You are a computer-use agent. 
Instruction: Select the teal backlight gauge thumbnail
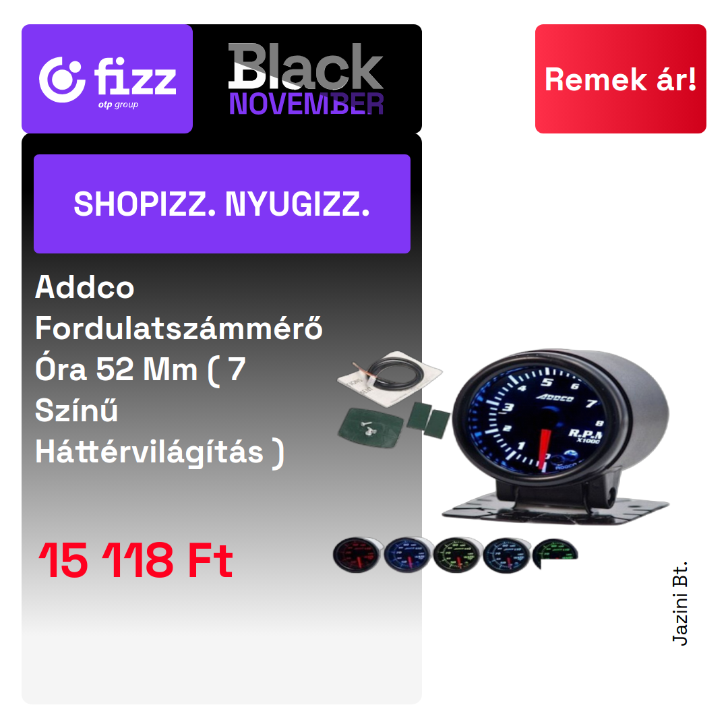(x=506, y=554)
